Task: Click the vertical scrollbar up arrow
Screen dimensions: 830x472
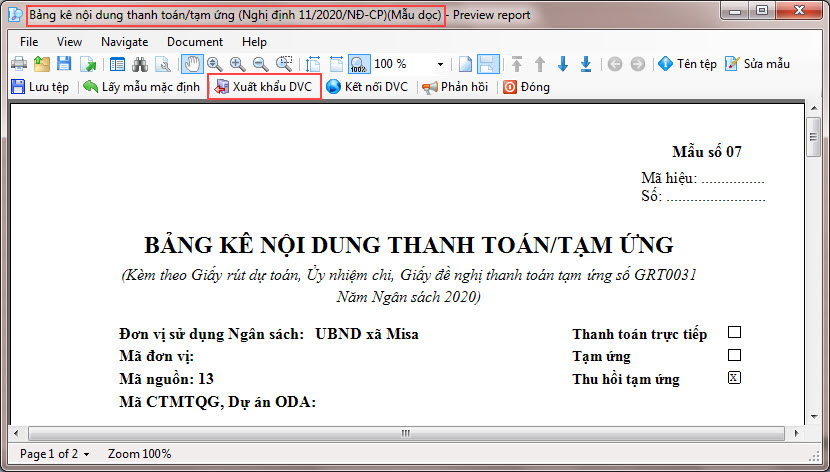Action: [x=814, y=108]
